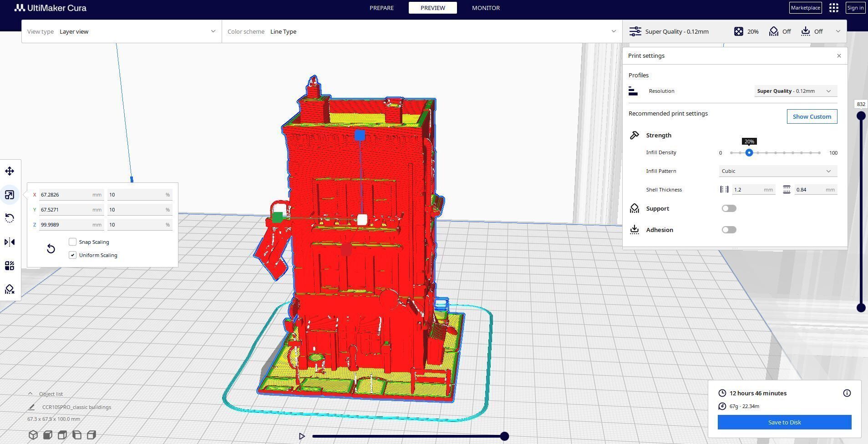Image resolution: width=868 pixels, height=444 pixels.
Task: Open the View type dropdown
Action: click(122, 31)
